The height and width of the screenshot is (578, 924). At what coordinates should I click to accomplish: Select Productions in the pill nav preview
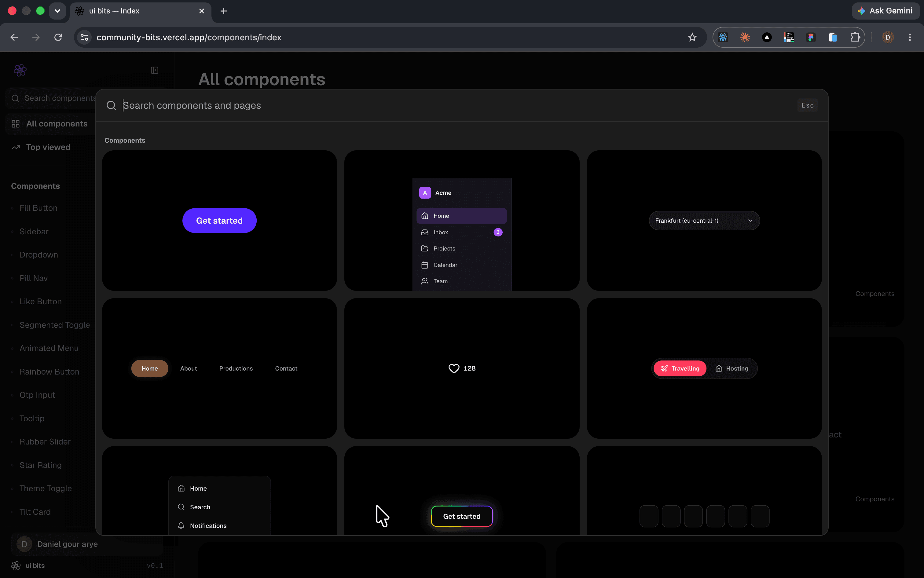coord(236,368)
